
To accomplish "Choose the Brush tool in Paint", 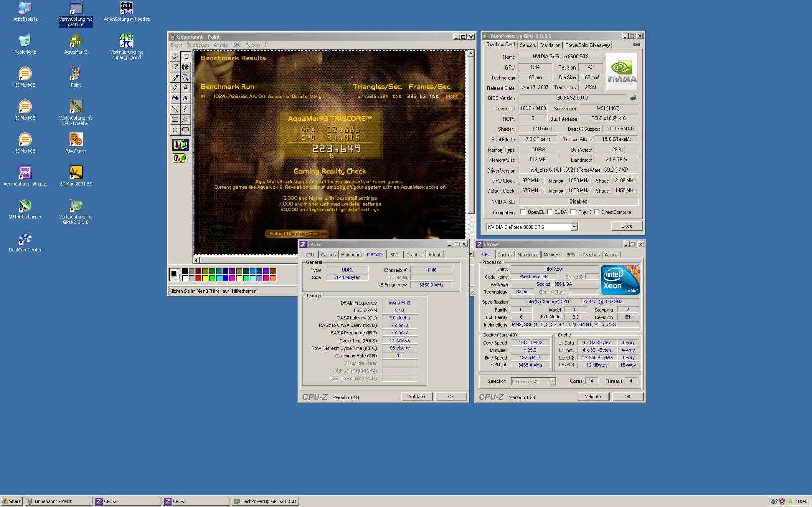I will point(186,88).
